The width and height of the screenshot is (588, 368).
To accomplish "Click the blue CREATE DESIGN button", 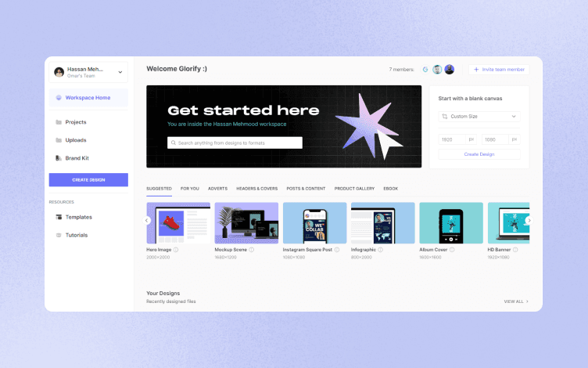I will (x=88, y=180).
